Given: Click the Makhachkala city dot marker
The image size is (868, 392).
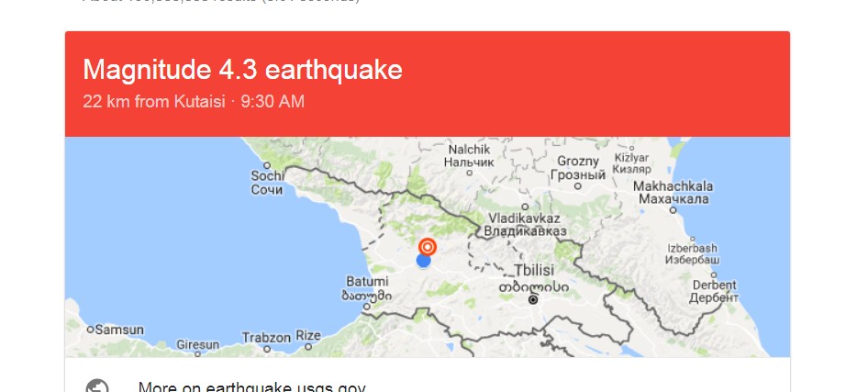Looking at the screenshot, I should (673, 209).
